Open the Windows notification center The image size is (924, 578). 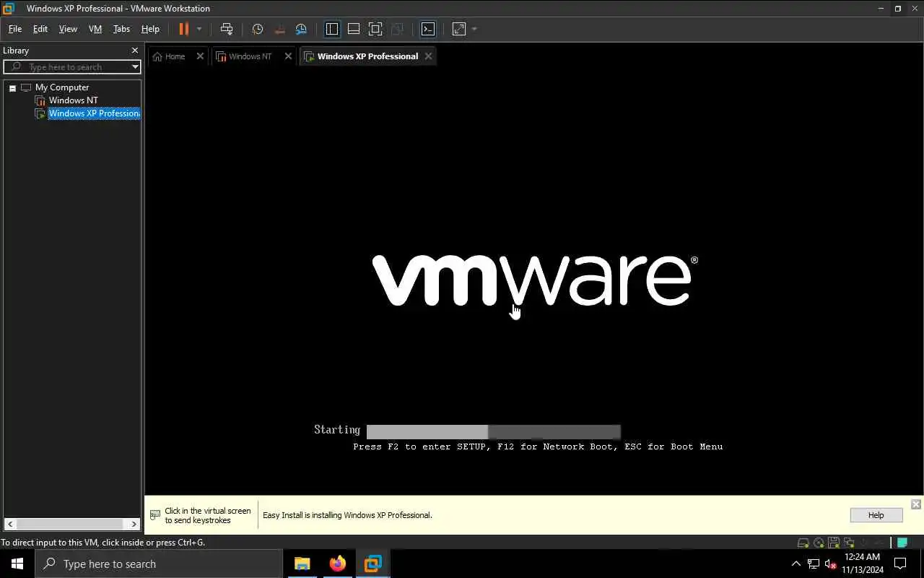pyautogui.click(x=900, y=564)
